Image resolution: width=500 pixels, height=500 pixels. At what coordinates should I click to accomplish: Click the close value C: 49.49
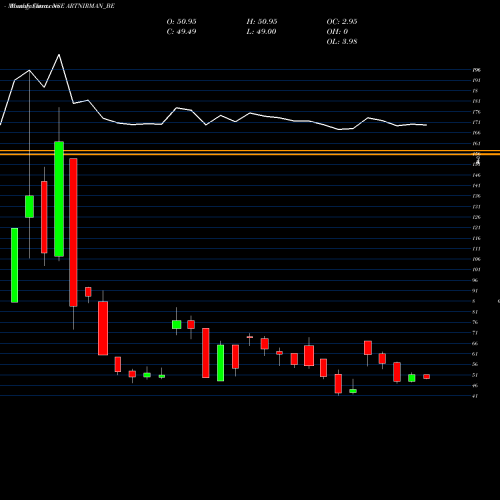point(181,32)
